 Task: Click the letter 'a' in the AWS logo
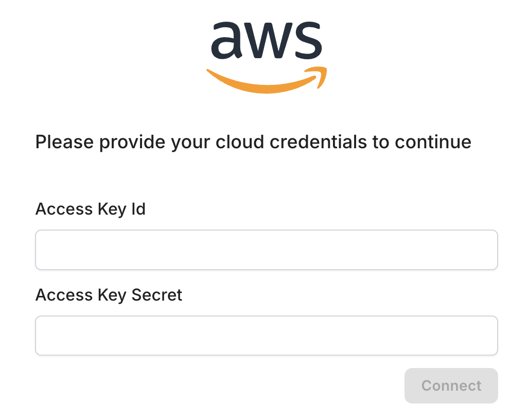(227, 42)
